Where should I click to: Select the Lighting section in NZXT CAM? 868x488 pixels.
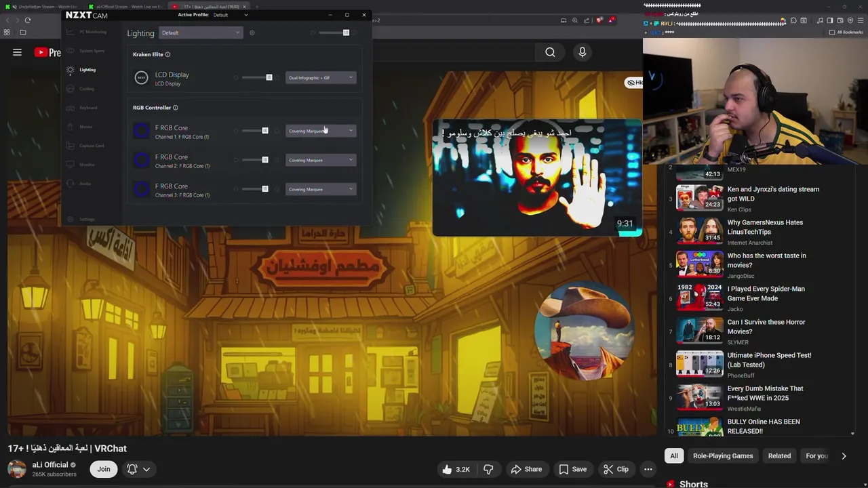point(83,70)
